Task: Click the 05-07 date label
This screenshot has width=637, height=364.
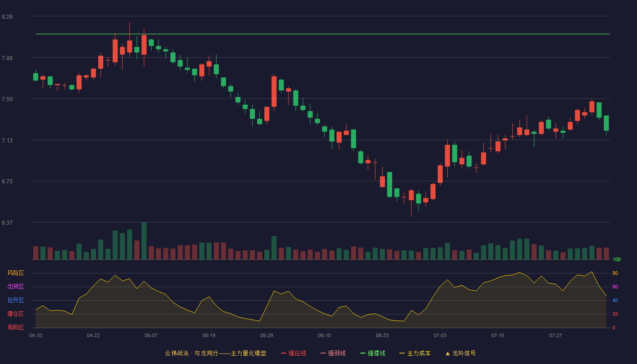Action: [x=151, y=335]
